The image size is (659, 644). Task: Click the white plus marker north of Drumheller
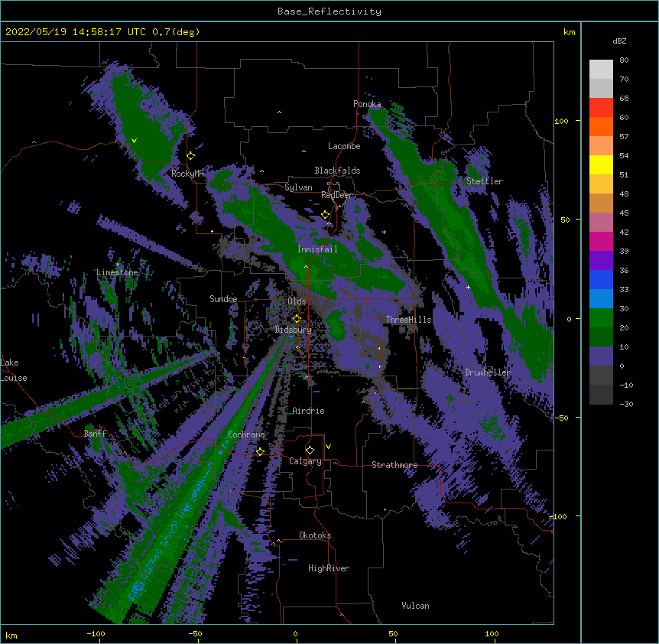pyautogui.click(x=468, y=287)
